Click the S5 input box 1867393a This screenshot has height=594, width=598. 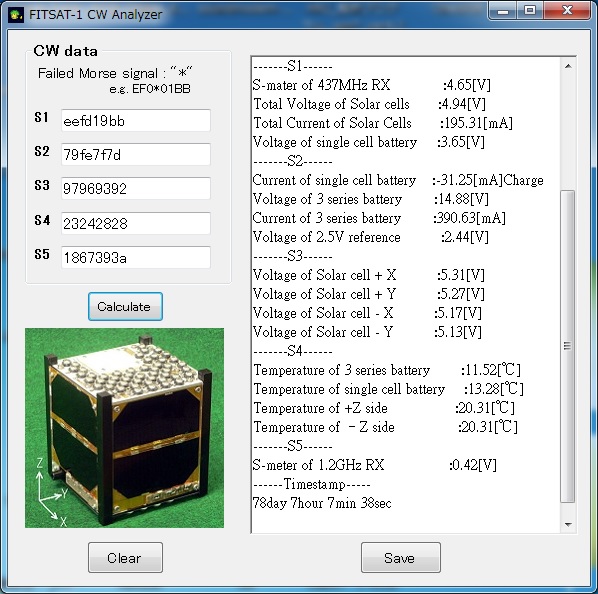point(136,257)
